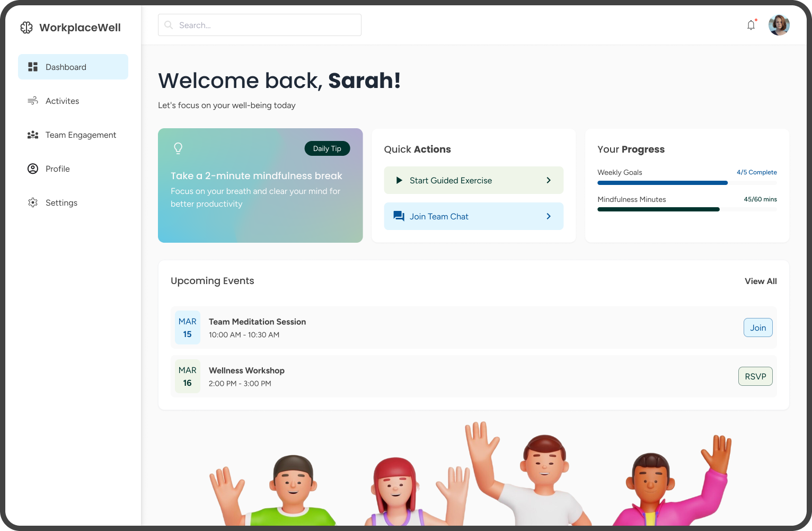Screen dimensions: 812x531
Task: Join the Team Meditation Session
Action: (x=757, y=328)
